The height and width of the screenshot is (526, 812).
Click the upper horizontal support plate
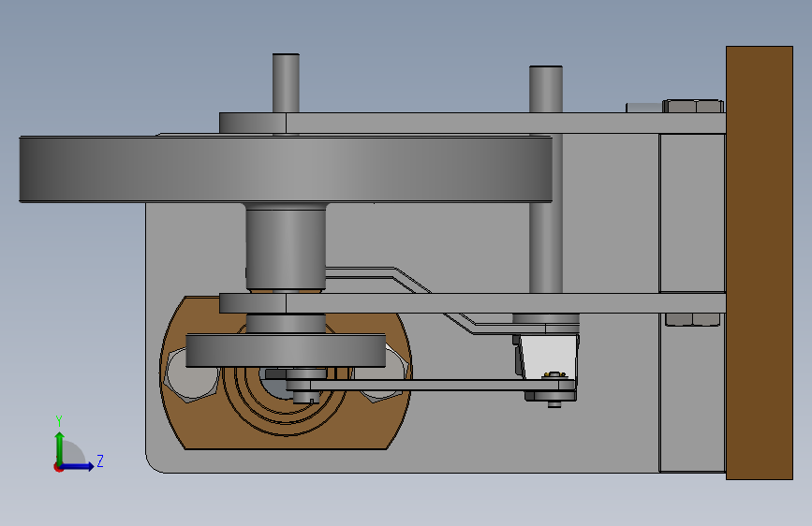[x=472, y=124]
